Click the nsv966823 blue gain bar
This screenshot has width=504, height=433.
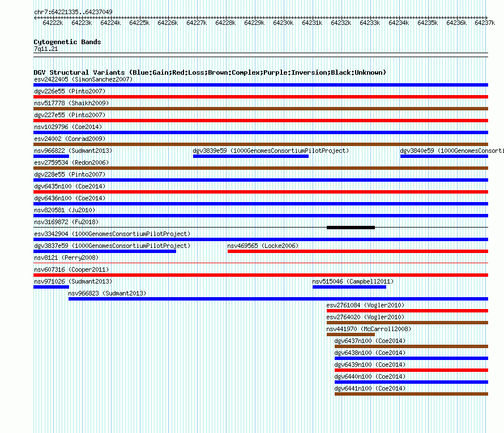[279, 299]
